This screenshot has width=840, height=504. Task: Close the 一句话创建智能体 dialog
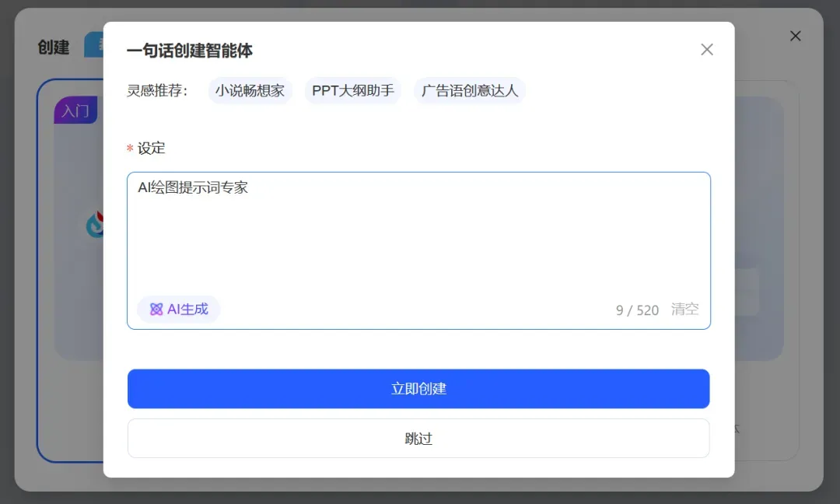click(x=706, y=50)
